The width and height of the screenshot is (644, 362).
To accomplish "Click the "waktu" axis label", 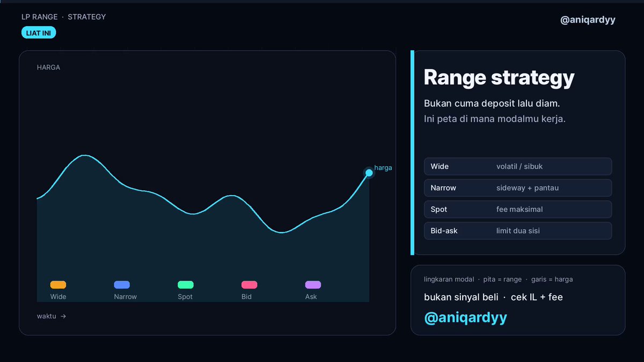I will (47, 316).
